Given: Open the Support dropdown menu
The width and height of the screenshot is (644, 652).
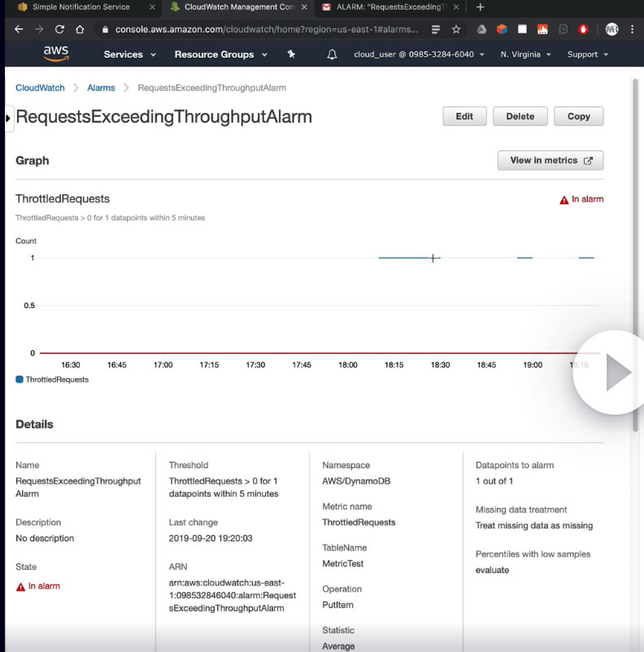Looking at the screenshot, I should [x=587, y=54].
